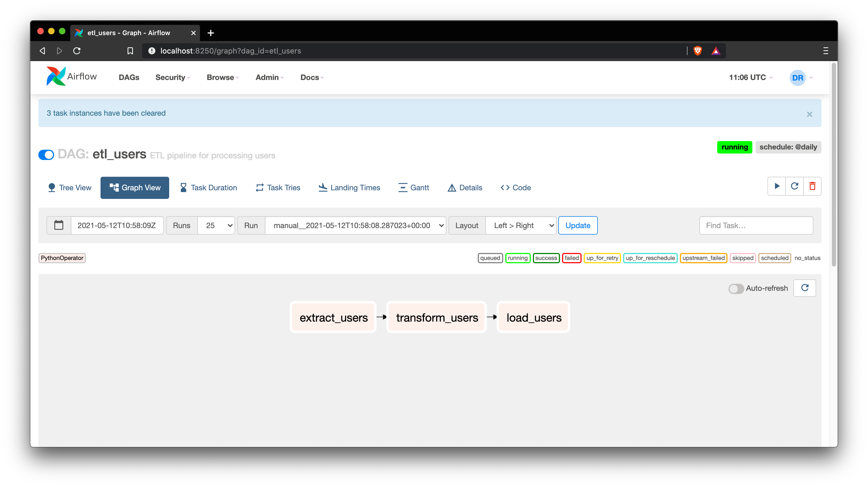
Task: Dismiss the cleared task instances alert
Action: pyautogui.click(x=809, y=114)
